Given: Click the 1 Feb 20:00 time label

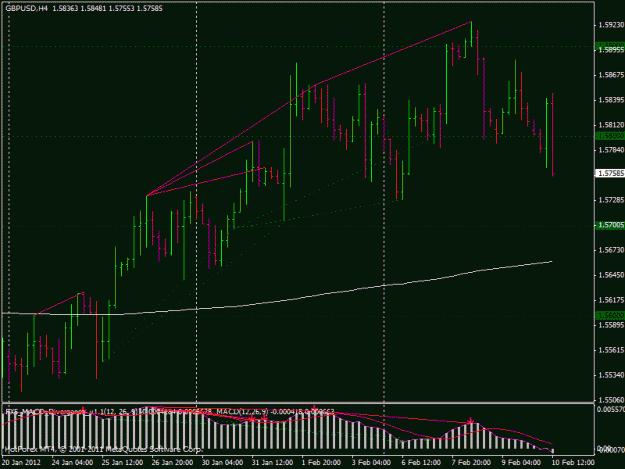Looking at the screenshot, I should click(321, 463).
